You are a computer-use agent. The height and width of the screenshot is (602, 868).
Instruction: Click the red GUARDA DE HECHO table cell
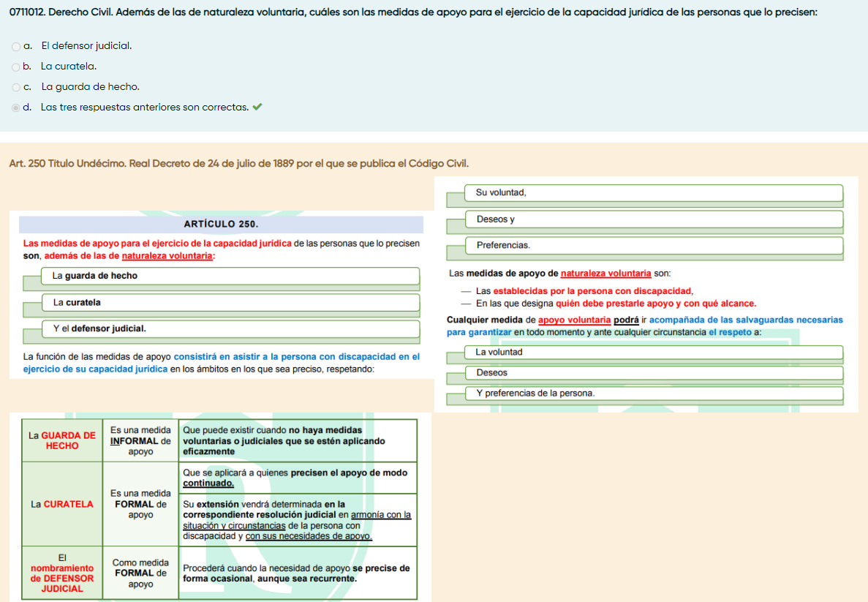(62, 440)
